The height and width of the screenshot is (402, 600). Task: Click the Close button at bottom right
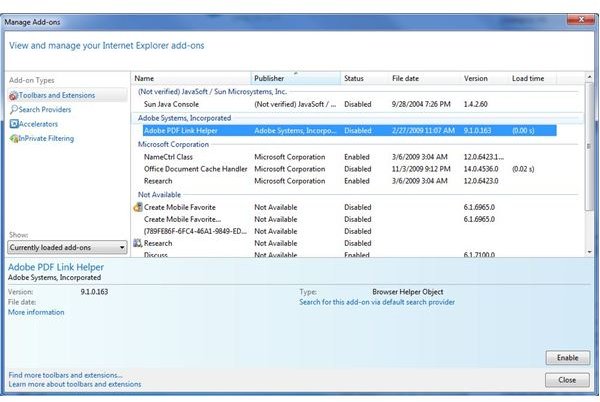pos(567,380)
